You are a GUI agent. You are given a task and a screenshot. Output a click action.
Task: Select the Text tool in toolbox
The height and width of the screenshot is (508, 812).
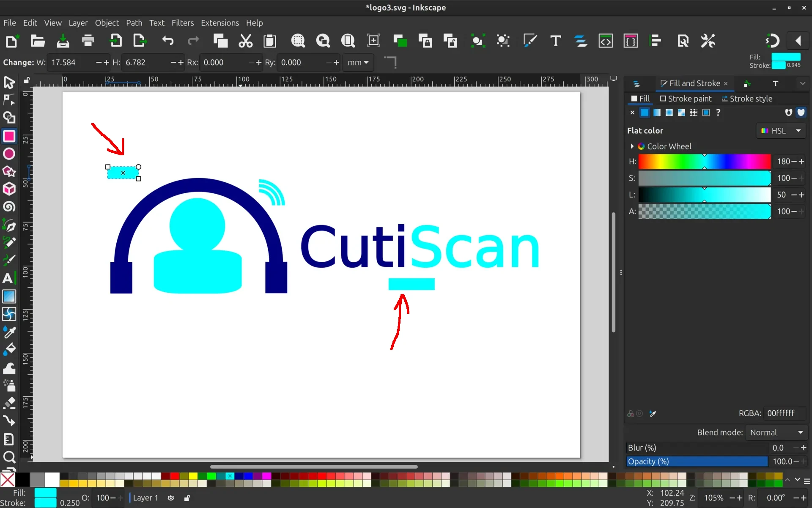point(8,278)
